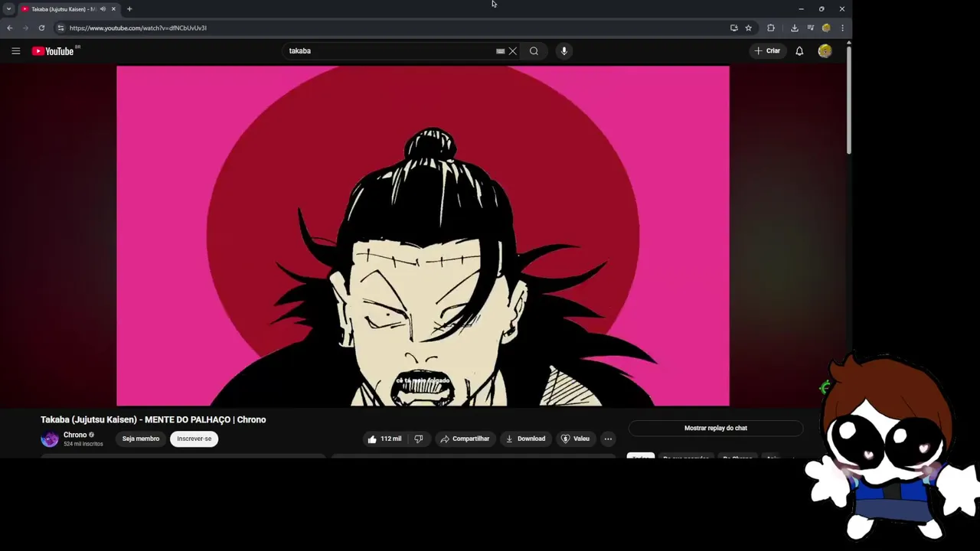The width and height of the screenshot is (980, 551).
Task: Click the install/cast icon in address bar
Action: coord(733,28)
